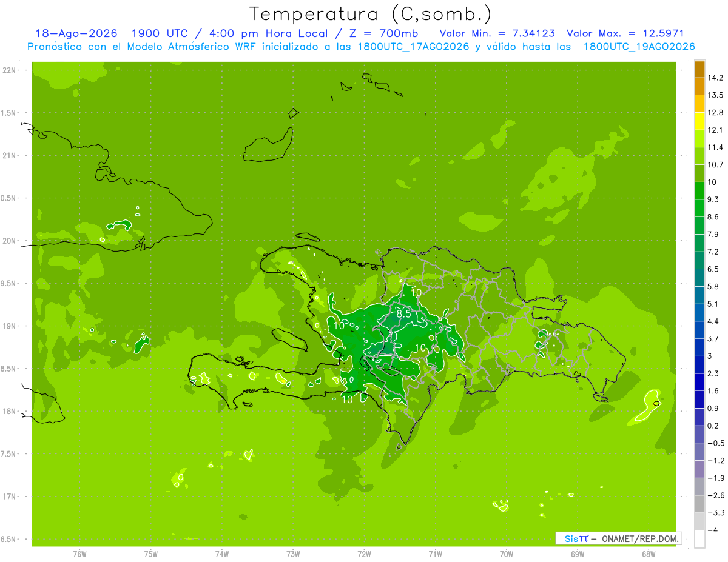The image size is (728, 562).
Task: Click the "9.3" colorbar label
Action: click(x=714, y=199)
